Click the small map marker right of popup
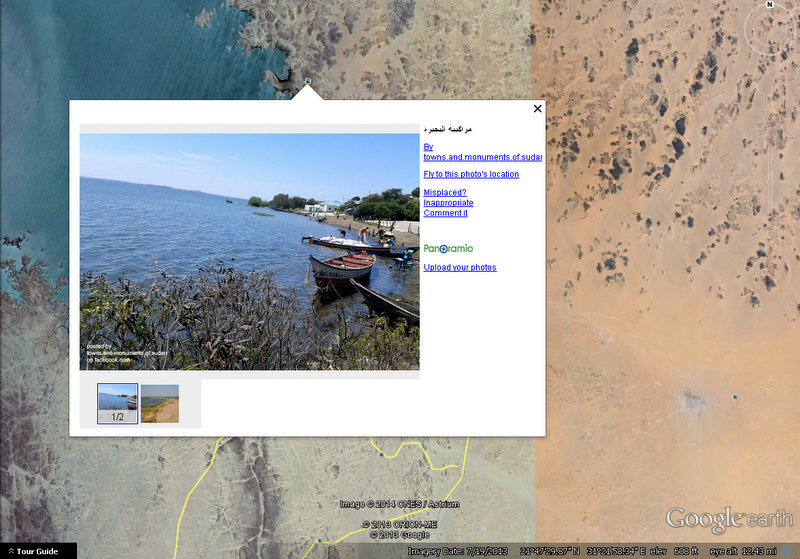The width and height of the screenshot is (800, 559). coord(735,396)
